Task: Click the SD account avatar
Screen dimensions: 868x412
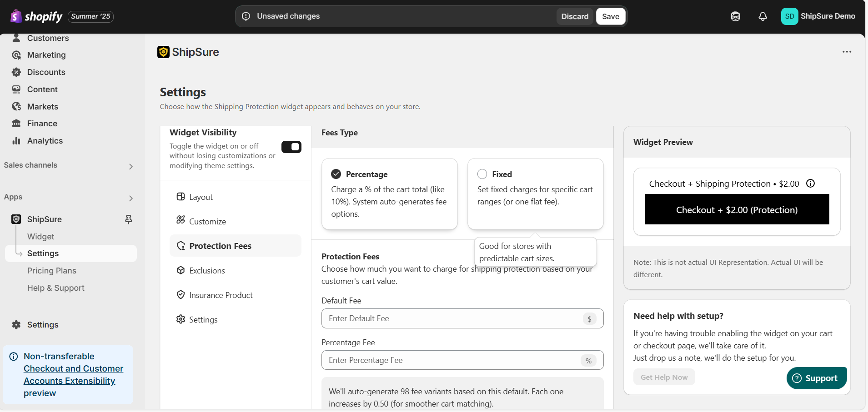Action: [789, 16]
